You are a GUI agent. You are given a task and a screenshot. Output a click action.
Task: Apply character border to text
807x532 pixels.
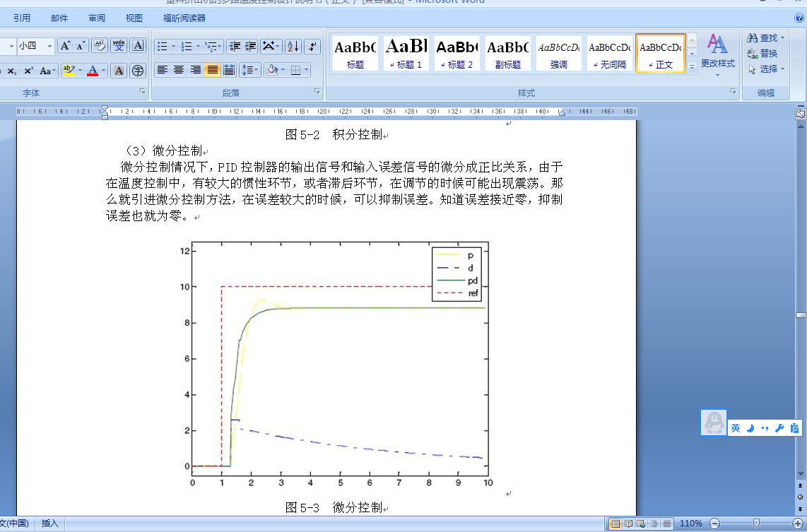pyautogui.click(x=137, y=46)
